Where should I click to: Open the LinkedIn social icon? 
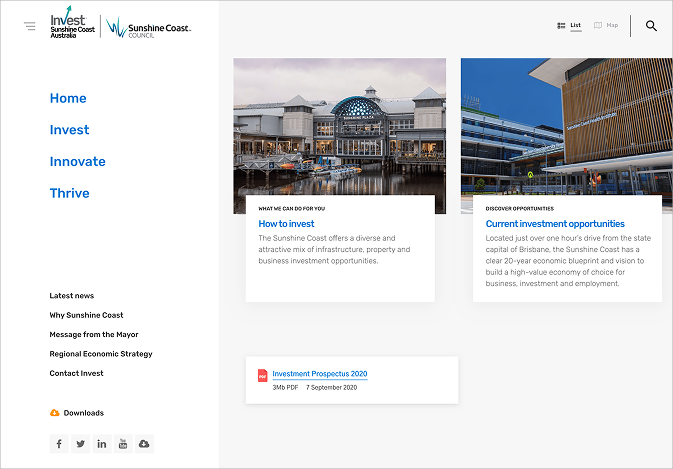(102, 444)
